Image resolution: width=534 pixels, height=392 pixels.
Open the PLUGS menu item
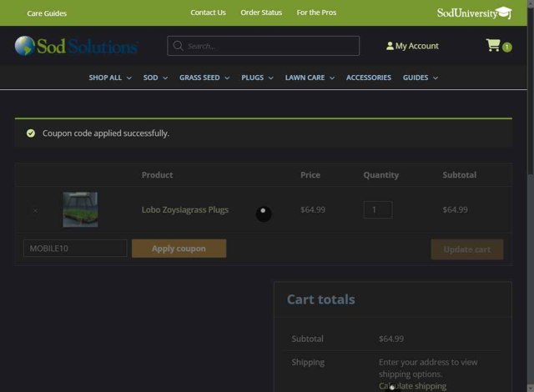coord(252,78)
